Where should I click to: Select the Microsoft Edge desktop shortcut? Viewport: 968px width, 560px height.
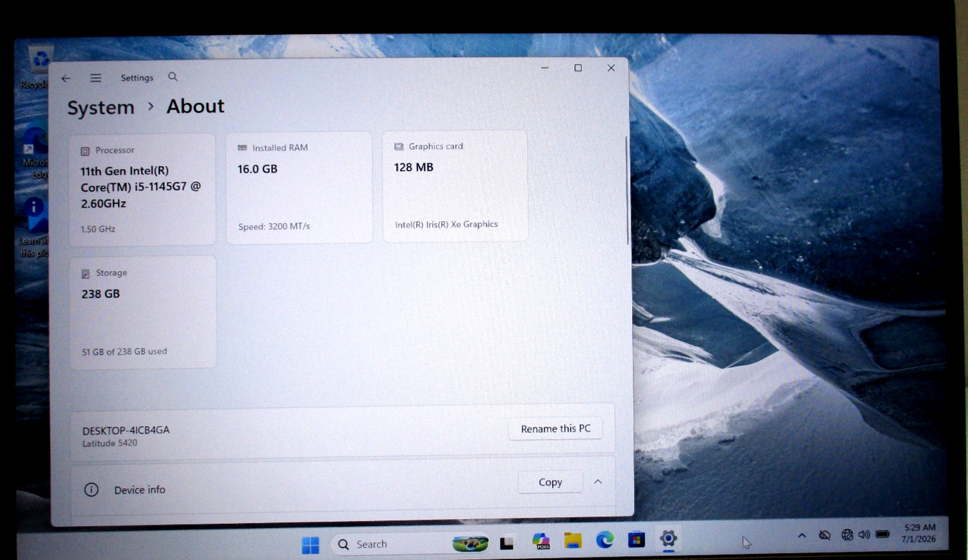pyautogui.click(x=36, y=152)
